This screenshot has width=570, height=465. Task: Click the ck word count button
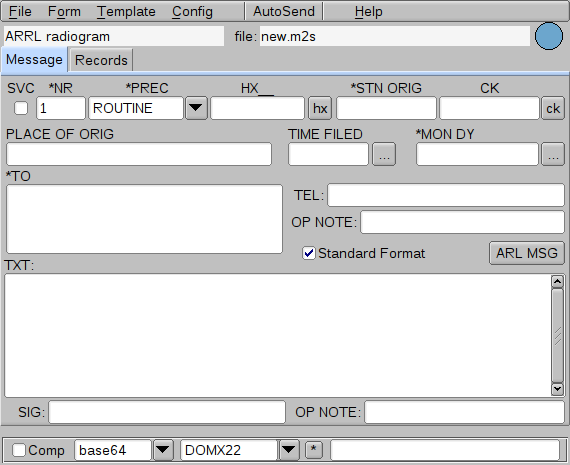(553, 108)
